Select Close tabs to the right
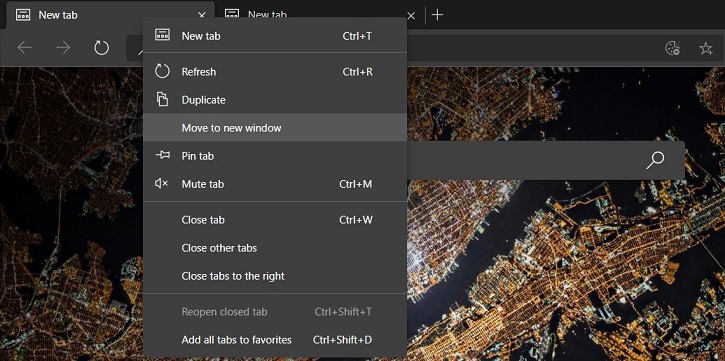The width and height of the screenshot is (725, 361). [275, 276]
